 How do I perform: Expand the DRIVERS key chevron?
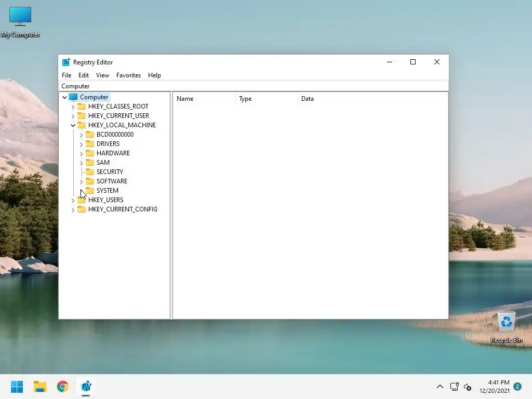pos(81,144)
